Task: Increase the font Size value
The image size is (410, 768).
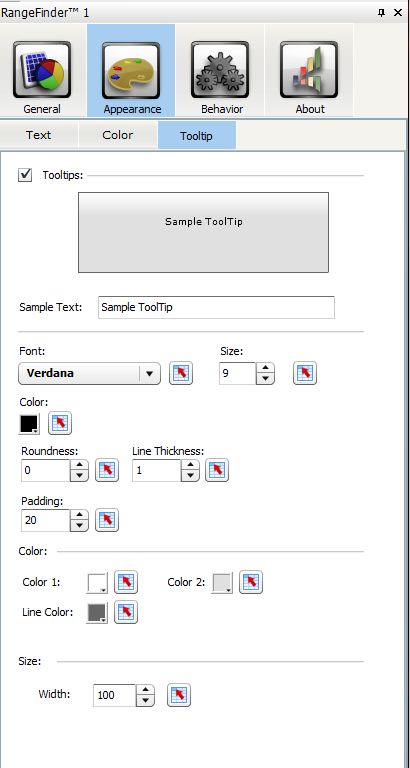Action: [265, 368]
